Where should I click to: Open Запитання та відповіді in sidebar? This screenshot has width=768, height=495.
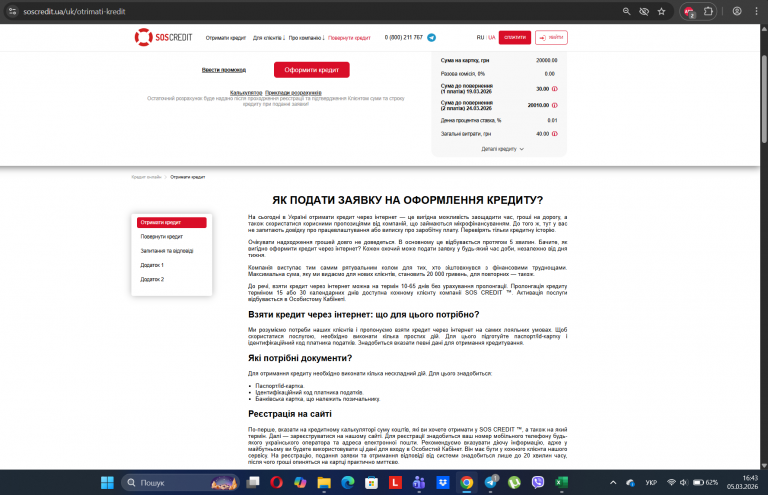167,251
